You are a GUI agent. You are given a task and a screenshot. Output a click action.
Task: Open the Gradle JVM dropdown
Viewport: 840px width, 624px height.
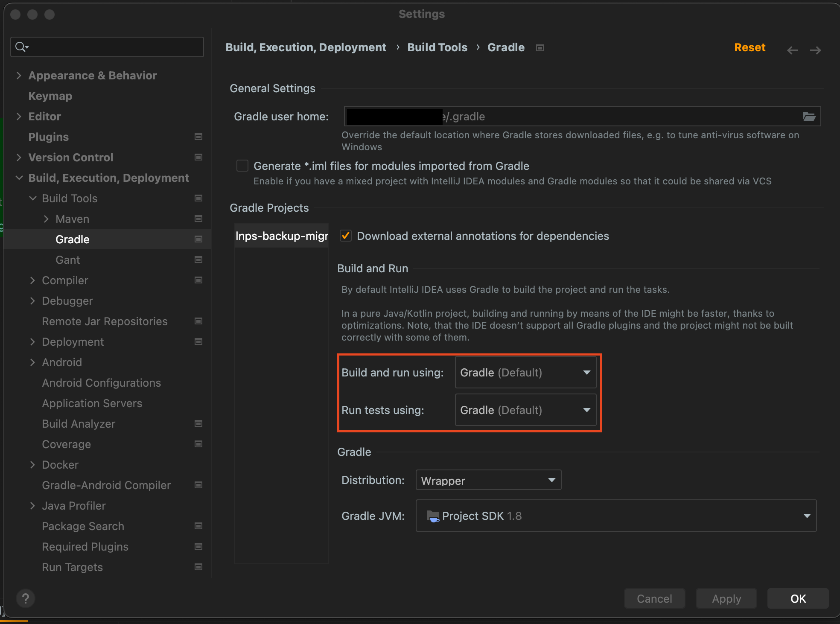pos(615,516)
